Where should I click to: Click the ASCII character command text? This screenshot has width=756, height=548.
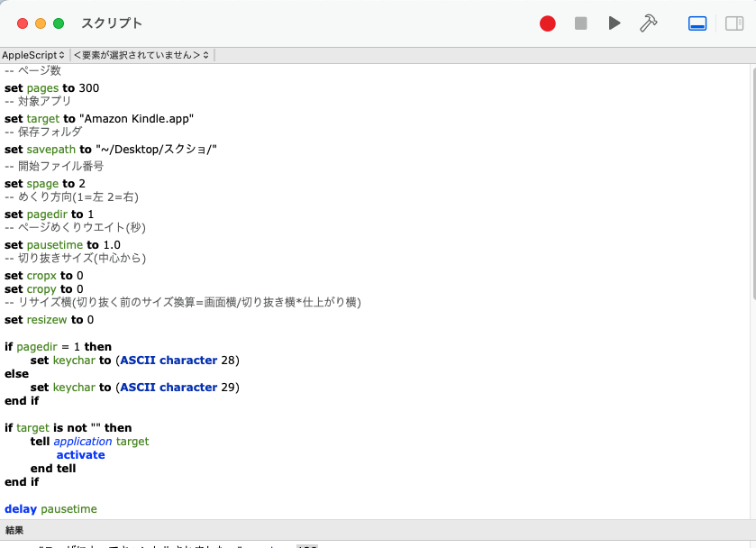click(168, 360)
